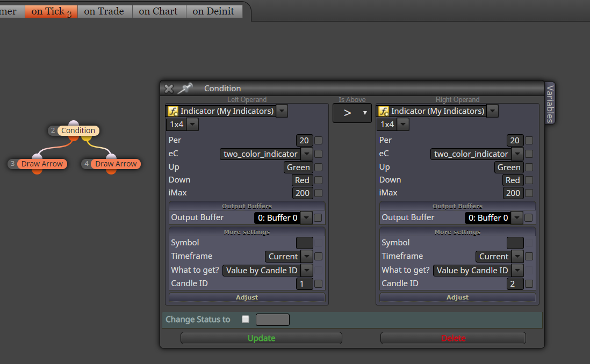Open the Variables side tab
Viewport: 590px width, 364px height.
coord(550,104)
